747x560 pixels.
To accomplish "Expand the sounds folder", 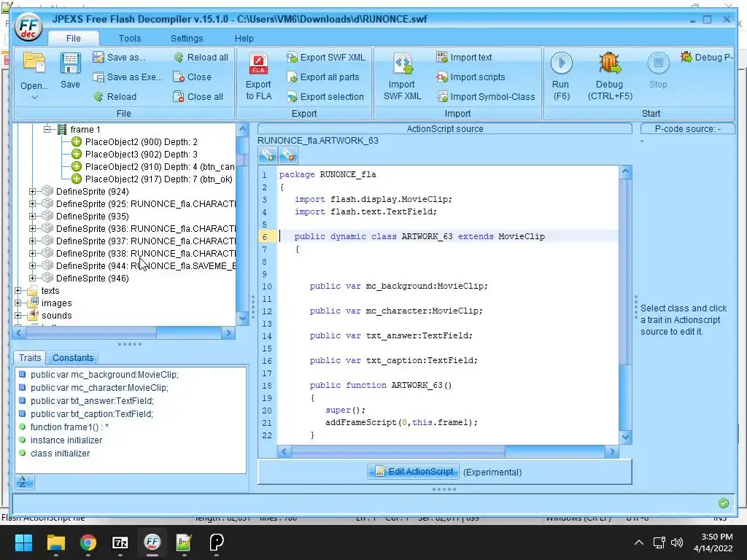I will (x=18, y=315).
